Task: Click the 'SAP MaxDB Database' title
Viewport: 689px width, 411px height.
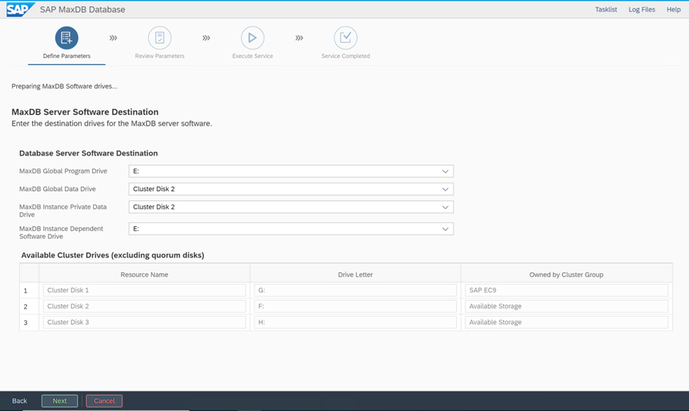Action: [x=82, y=9]
